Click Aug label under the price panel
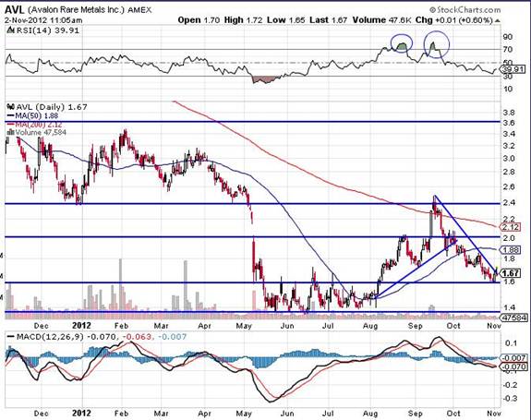531x420 pixels. [370, 326]
